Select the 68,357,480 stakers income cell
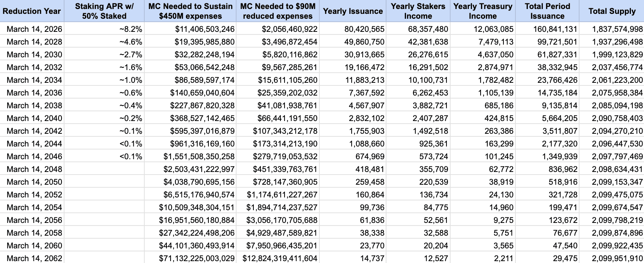The image size is (644, 263). 428,29
